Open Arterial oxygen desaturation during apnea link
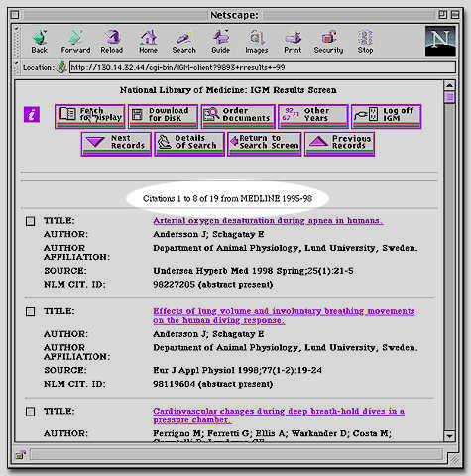This screenshot has width=471, height=476. 268,221
